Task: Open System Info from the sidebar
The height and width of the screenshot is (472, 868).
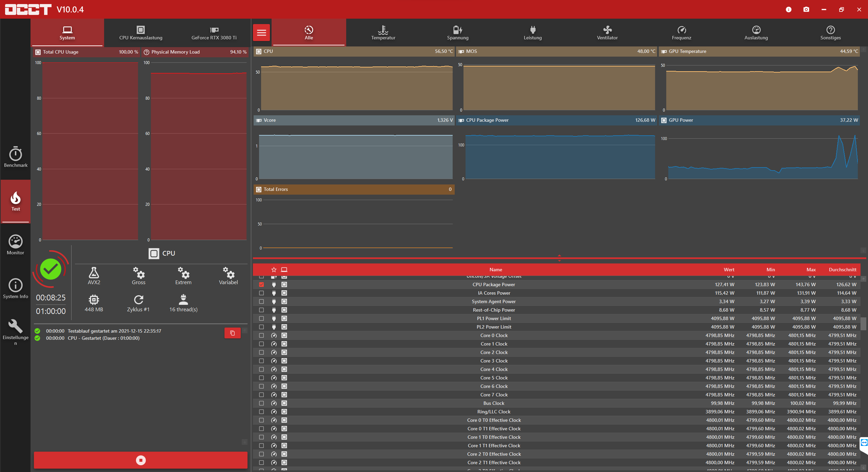Action: click(x=16, y=288)
